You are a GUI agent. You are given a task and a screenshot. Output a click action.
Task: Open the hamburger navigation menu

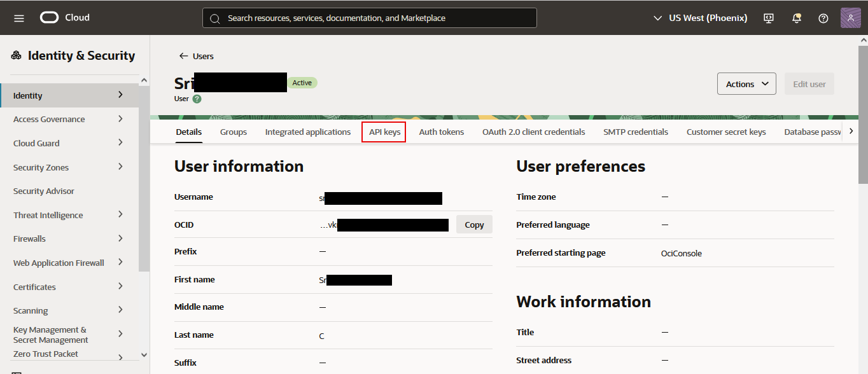(x=19, y=18)
